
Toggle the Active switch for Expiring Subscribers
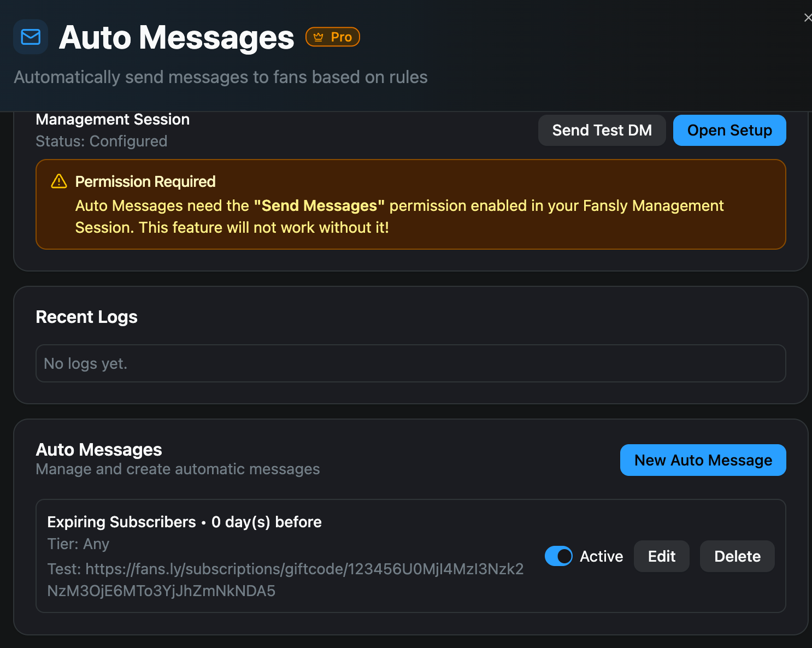tap(558, 556)
